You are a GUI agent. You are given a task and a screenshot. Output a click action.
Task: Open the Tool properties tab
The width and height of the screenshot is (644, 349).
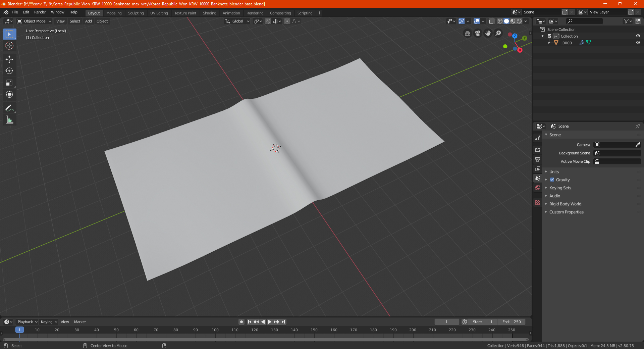click(x=538, y=138)
